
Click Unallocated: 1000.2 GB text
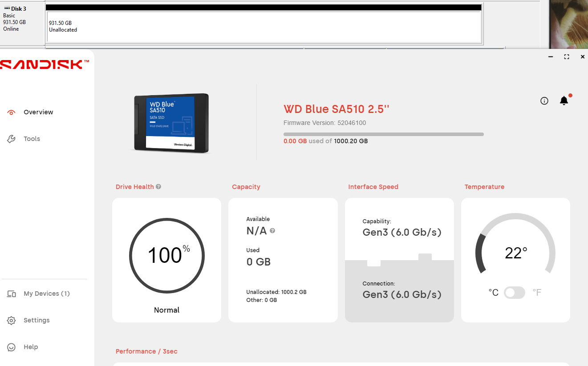tap(276, 292)
